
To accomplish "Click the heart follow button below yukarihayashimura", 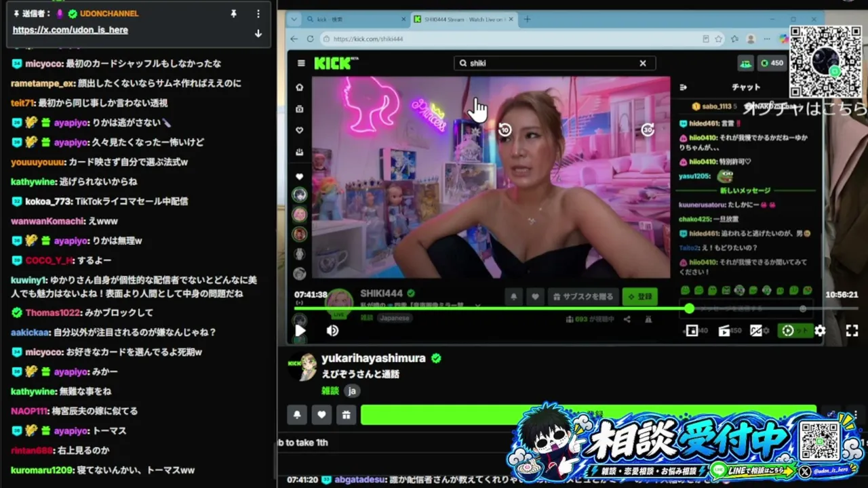I will point(321,415).
